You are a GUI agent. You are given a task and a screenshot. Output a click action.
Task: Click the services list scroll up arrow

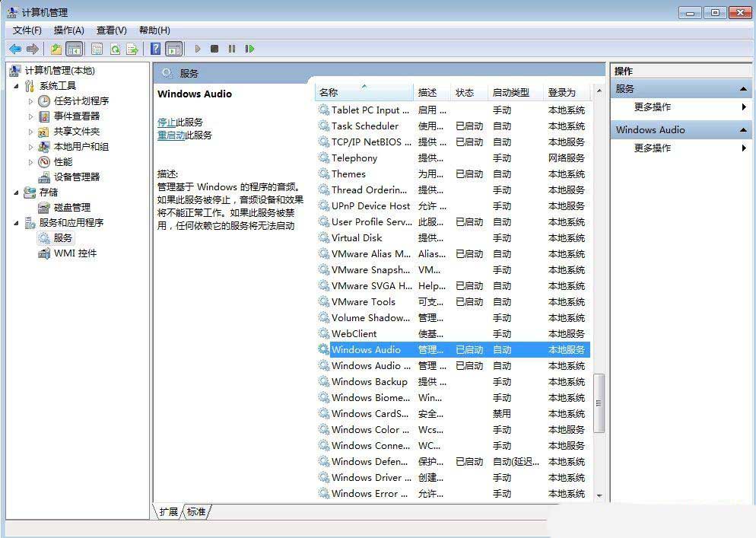point(599,91)
